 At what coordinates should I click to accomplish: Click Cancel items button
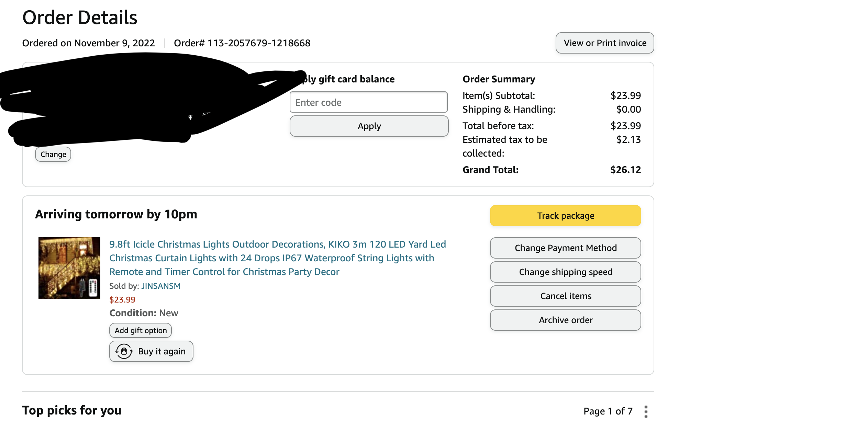point(566,296)
